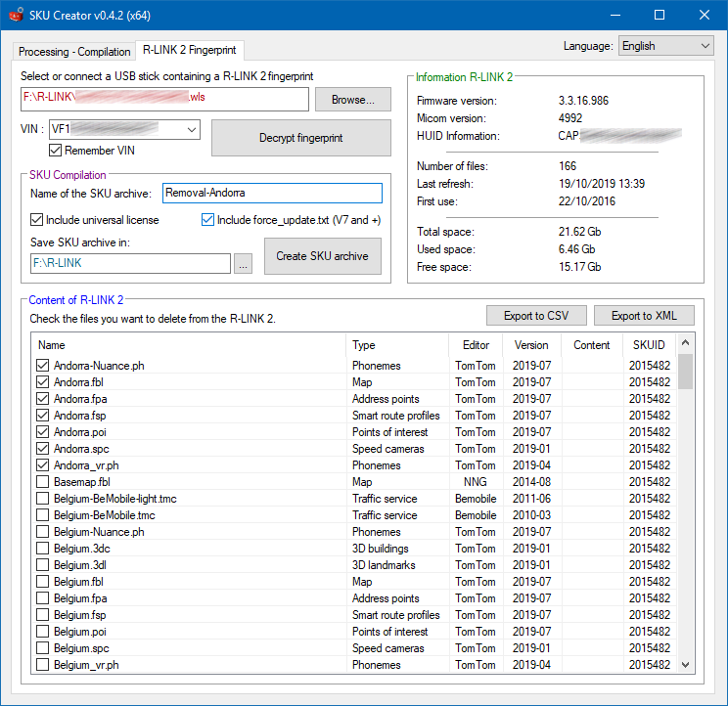Click the file list scrollbar thumb
Viewport: 728px width, 706px height.
click(x=685, y=372)
